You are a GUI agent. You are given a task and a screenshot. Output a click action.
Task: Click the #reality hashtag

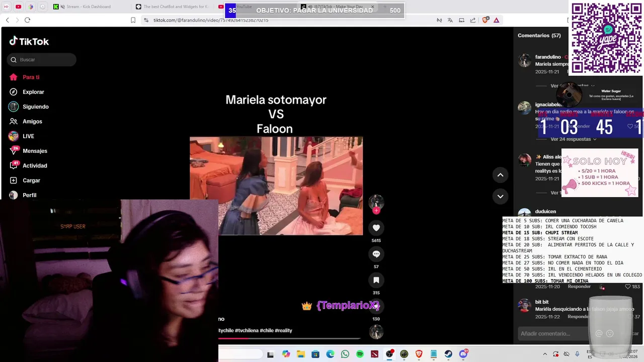pyautogui.click(x=283, y=330)
